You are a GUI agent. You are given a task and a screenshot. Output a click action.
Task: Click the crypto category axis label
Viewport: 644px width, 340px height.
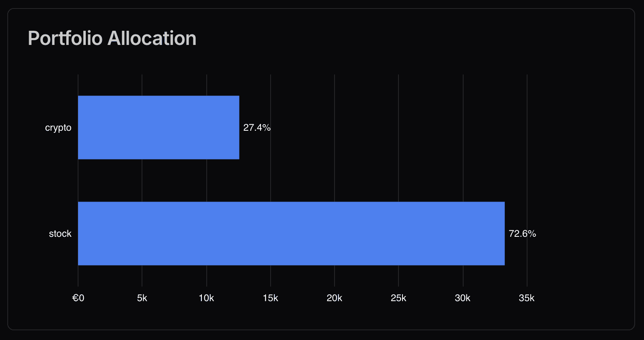(58, 127)
